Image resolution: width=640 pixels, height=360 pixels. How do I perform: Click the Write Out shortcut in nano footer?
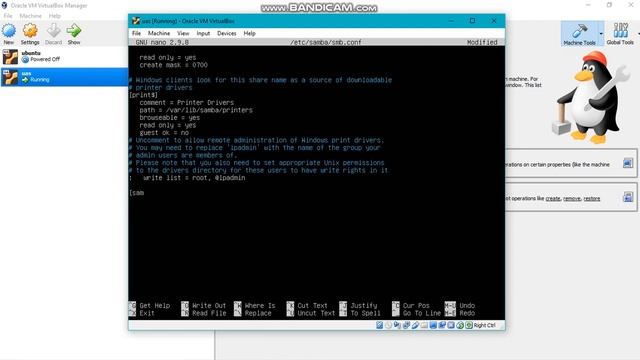(204, 305)
